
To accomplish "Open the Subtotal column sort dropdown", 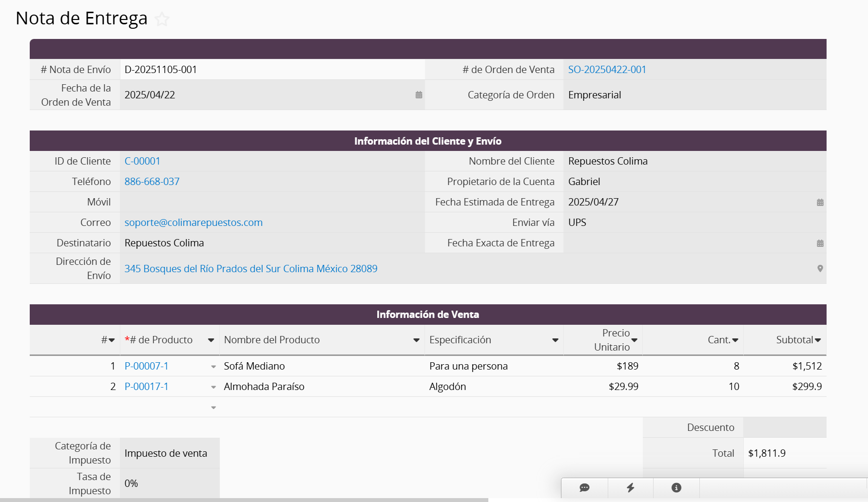I will point(818,340).
